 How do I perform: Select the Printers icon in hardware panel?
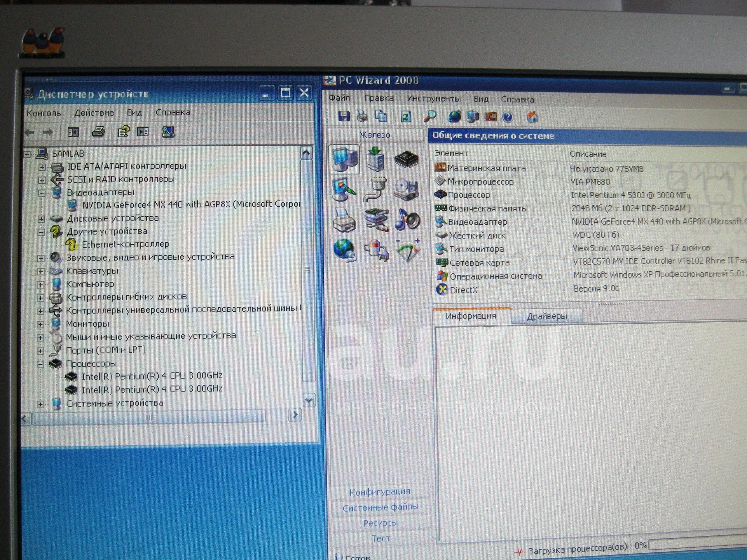click(344, 220)
